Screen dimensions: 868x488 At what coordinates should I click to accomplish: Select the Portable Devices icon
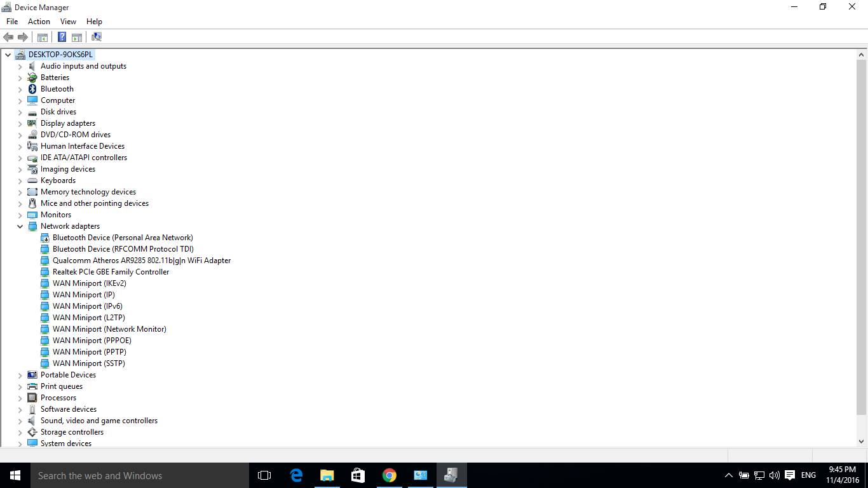(32, 375)
